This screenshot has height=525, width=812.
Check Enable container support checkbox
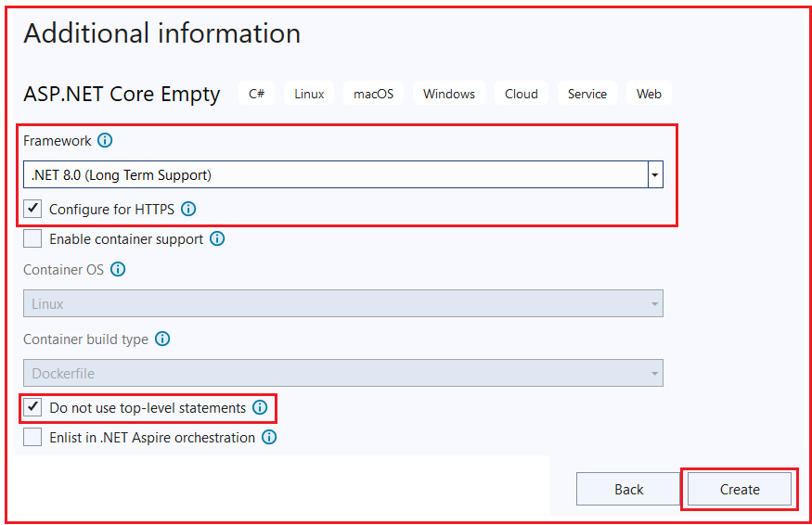pyautogui.click(x=32, y=239)
